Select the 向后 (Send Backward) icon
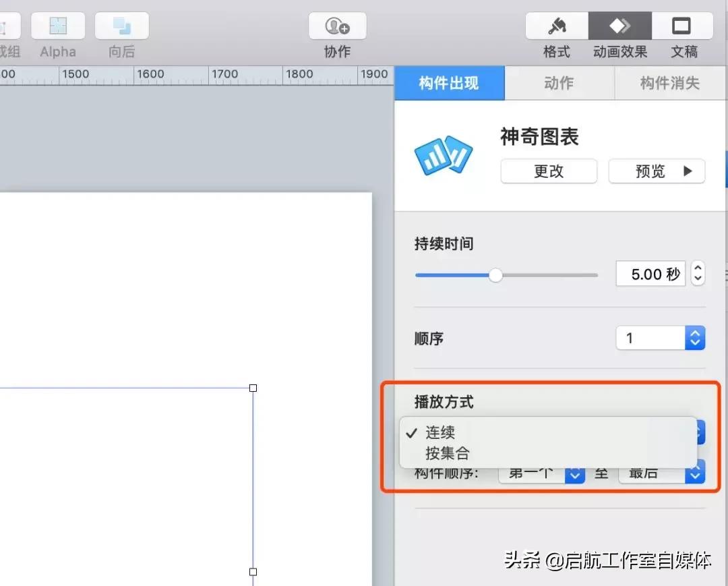 [x=121, y=25]
